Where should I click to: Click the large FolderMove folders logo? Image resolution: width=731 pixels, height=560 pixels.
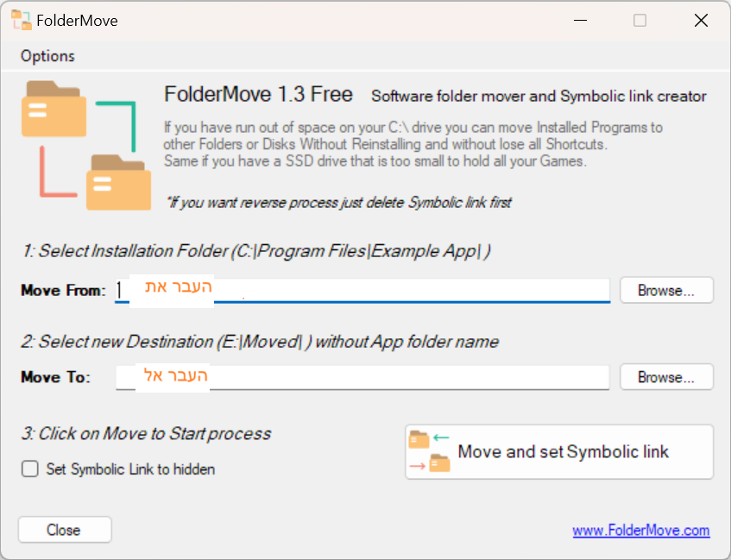point(86,145)
